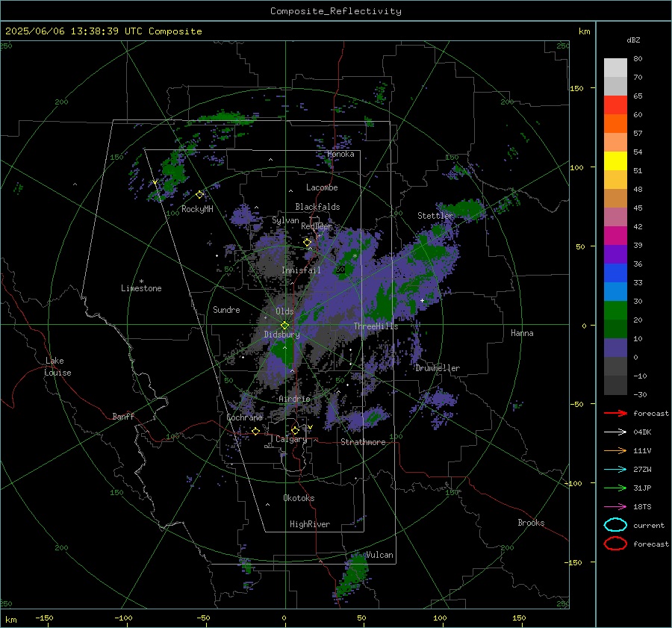Click the green 31JP arrow in the legend
Screen dimensions: 672x628
(615, 488)
